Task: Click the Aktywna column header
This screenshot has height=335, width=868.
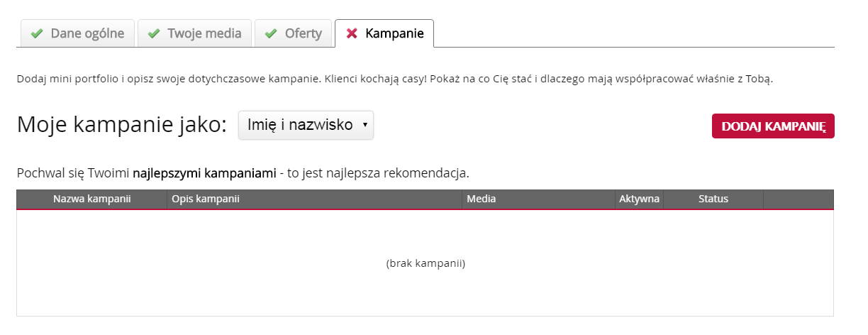Action: tap(640, 199)
